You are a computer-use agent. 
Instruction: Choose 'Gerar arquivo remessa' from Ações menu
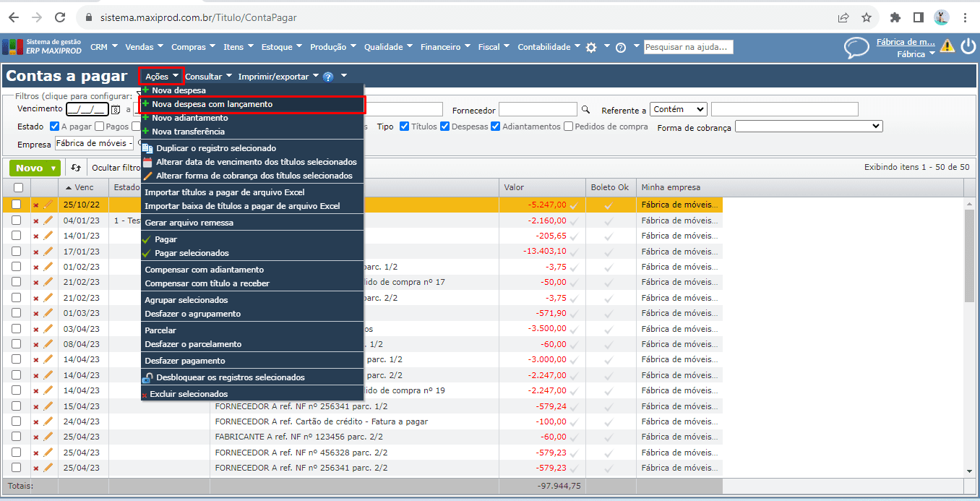(189, 223)
